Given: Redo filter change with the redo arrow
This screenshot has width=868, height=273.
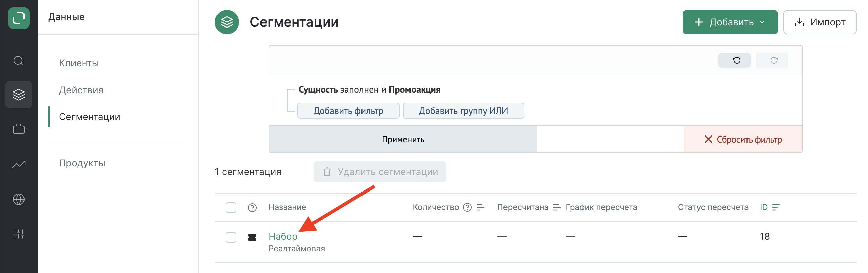Looking at the screenshot, I should point(771,60).
